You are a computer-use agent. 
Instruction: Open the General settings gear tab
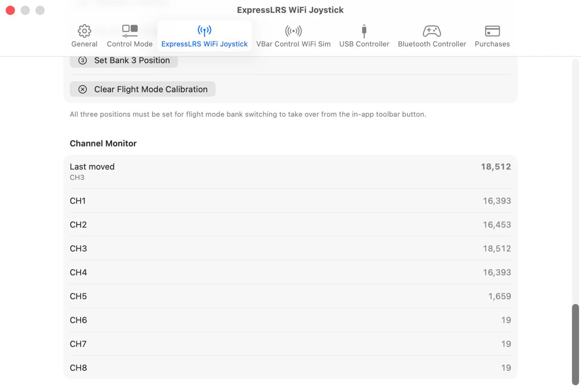point(84,36)
